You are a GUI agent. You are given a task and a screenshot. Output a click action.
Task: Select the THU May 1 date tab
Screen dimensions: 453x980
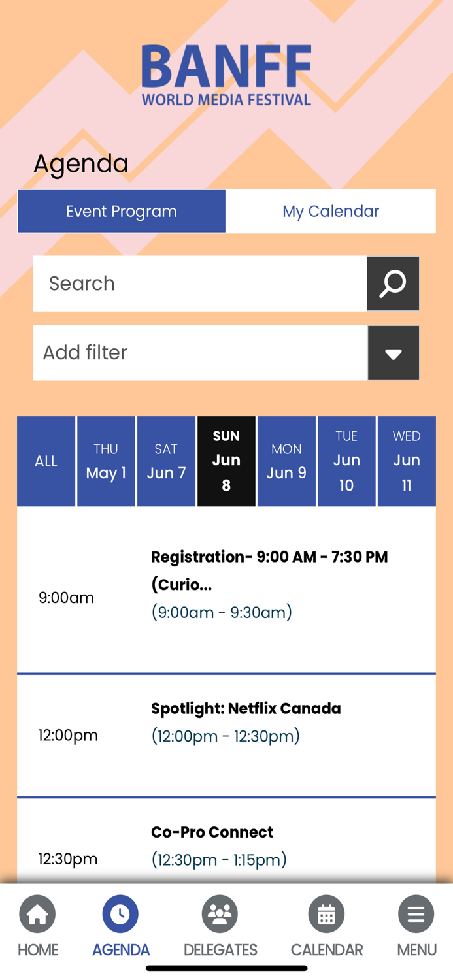click(x=106, y=461)
